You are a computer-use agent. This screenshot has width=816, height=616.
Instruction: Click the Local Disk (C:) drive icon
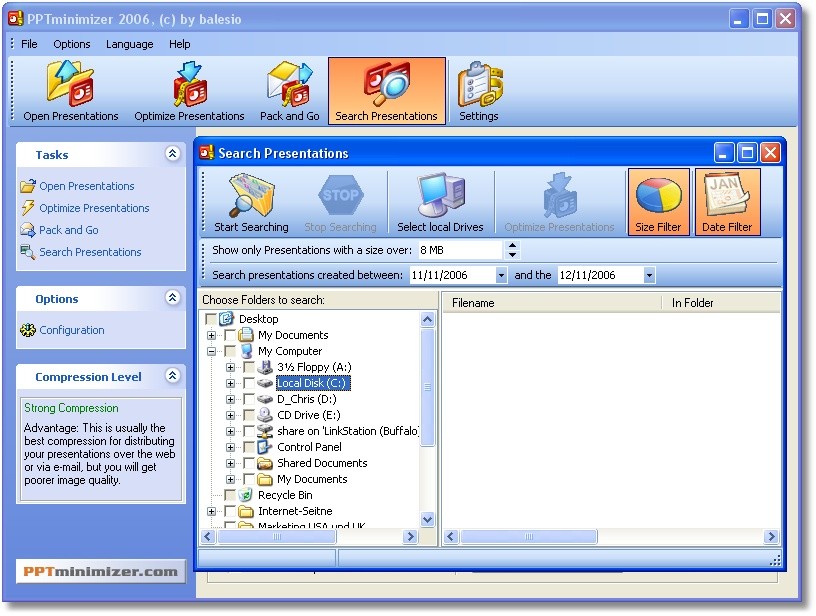tap(265, 383)
